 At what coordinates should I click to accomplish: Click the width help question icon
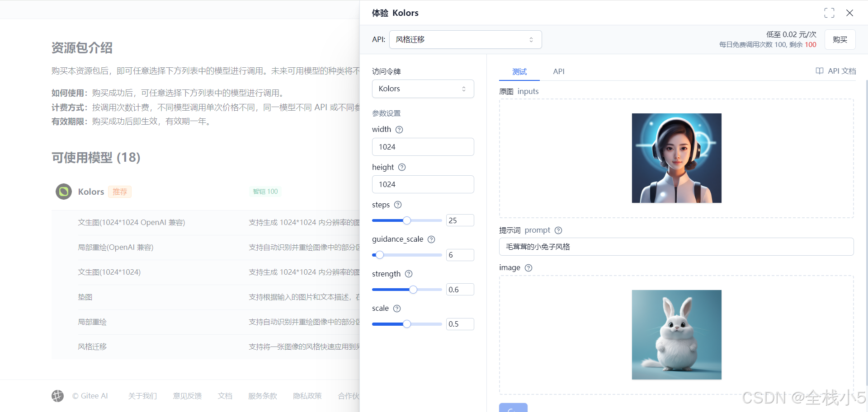[399, 130]
